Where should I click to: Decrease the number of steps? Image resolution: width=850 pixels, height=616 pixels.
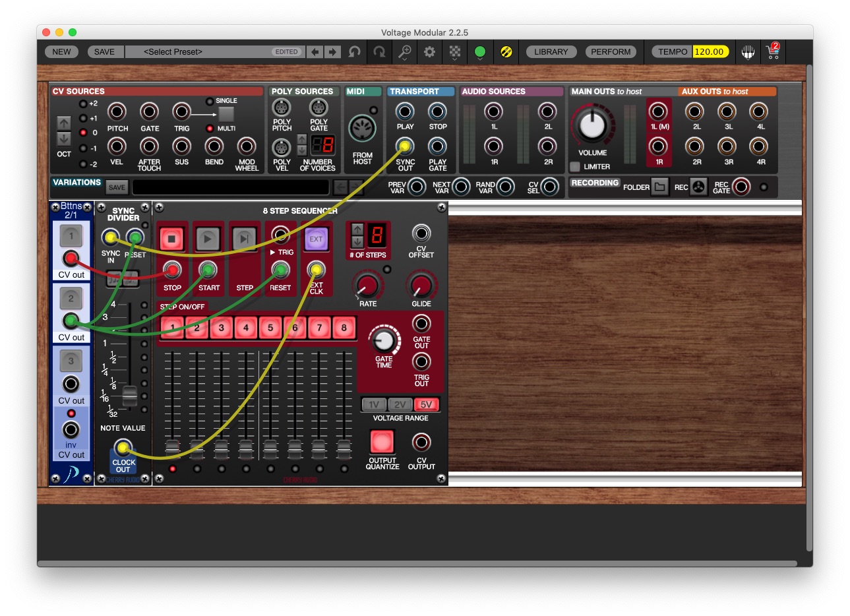coord(357,241)
